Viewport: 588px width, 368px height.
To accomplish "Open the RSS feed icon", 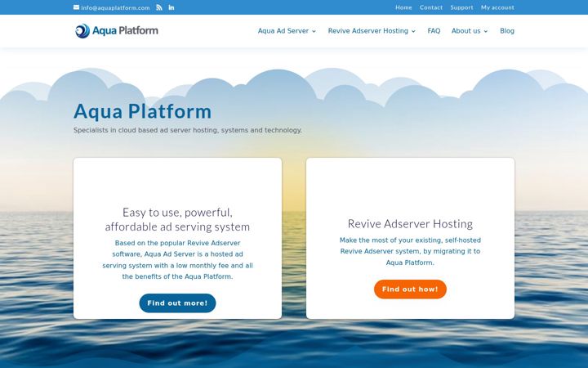I will pyautogui.click(x=159, y=7).
